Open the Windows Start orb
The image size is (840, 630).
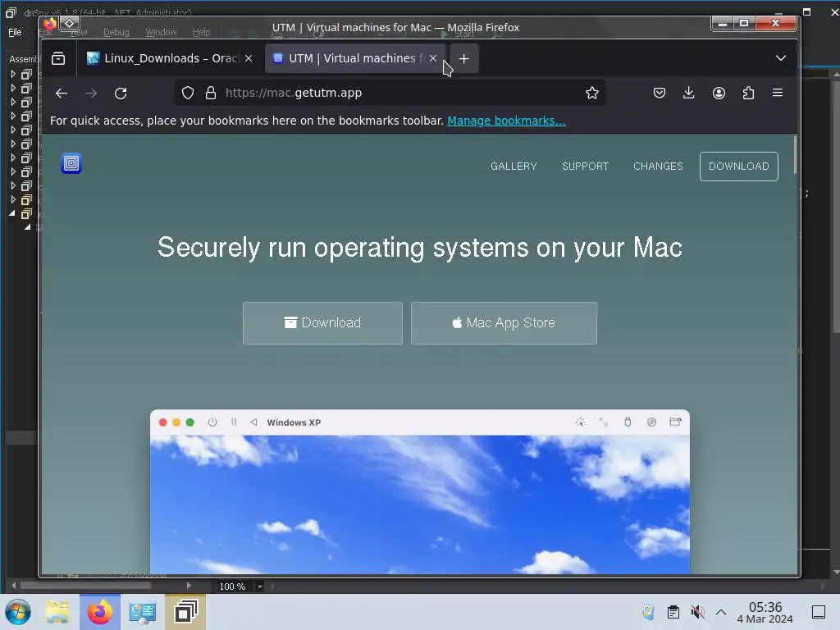coord(18,612)
